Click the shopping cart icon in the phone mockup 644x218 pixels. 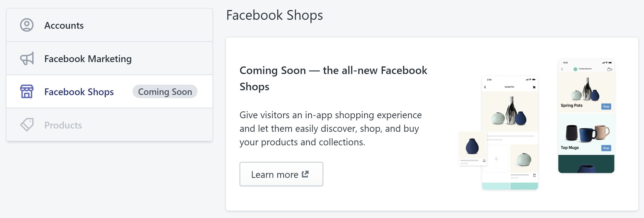(534, 87)
